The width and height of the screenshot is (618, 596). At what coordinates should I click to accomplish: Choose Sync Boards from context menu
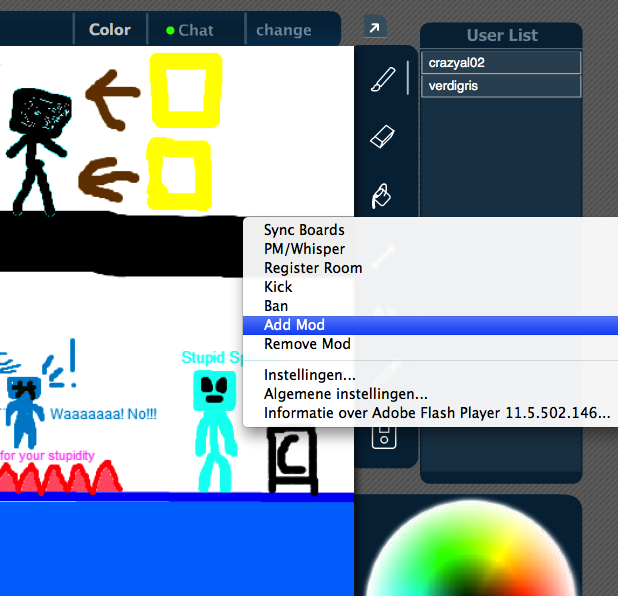pyautogui.click(x=304, y=230)
